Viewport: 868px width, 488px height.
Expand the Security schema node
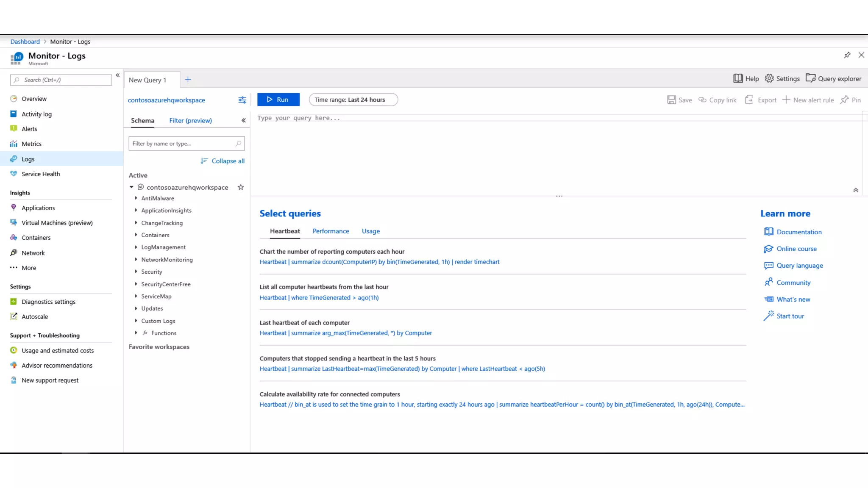136,272
